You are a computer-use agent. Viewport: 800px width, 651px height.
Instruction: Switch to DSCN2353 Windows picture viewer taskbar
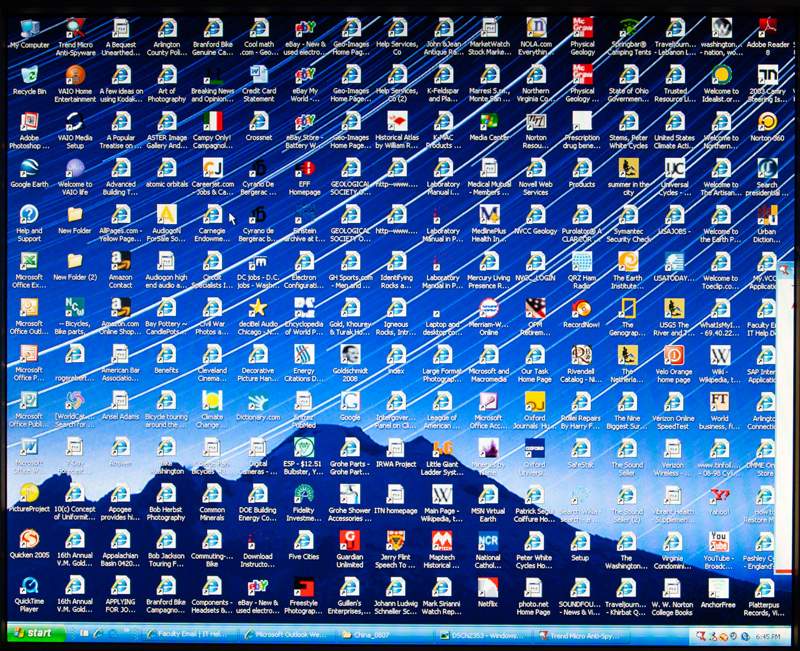coord(486,636)
